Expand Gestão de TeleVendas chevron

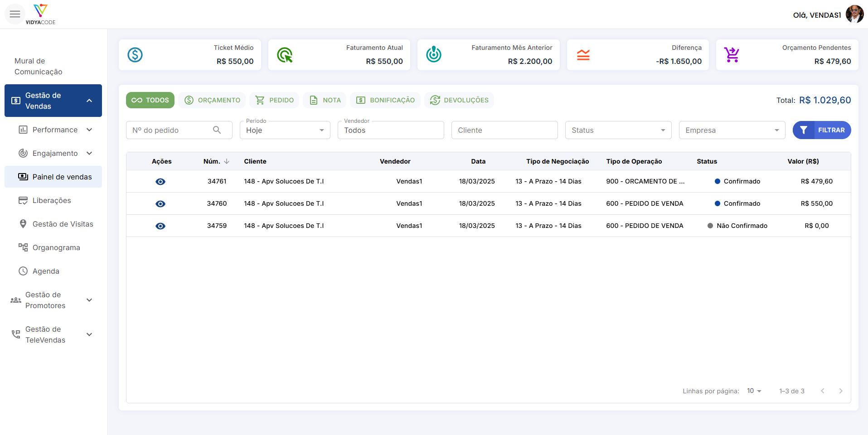click(x=89, y=334)
